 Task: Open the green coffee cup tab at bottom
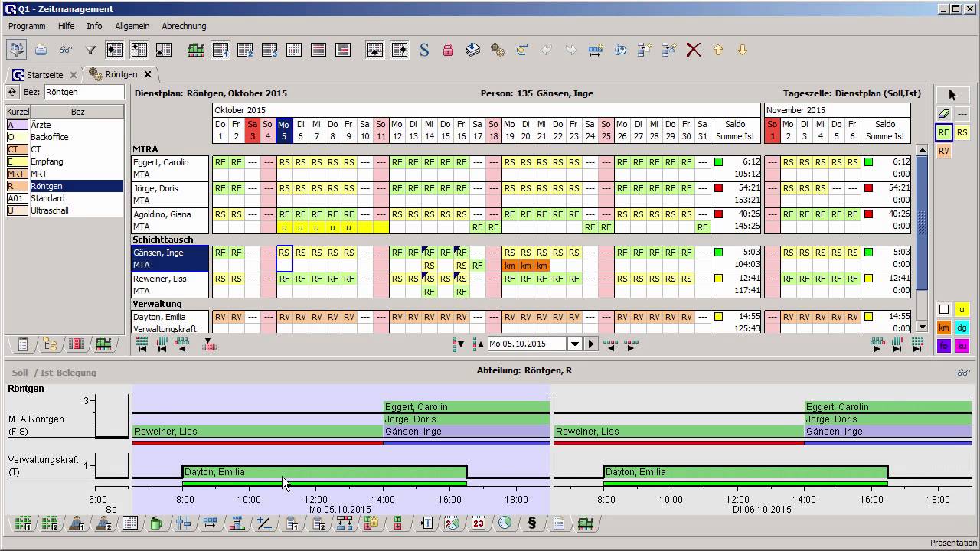(x=156, y=523)
